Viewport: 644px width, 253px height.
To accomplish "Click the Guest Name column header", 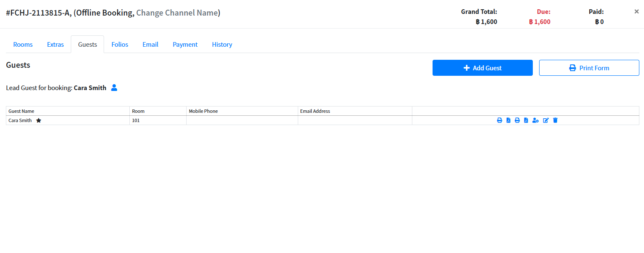I will [21, 111].
